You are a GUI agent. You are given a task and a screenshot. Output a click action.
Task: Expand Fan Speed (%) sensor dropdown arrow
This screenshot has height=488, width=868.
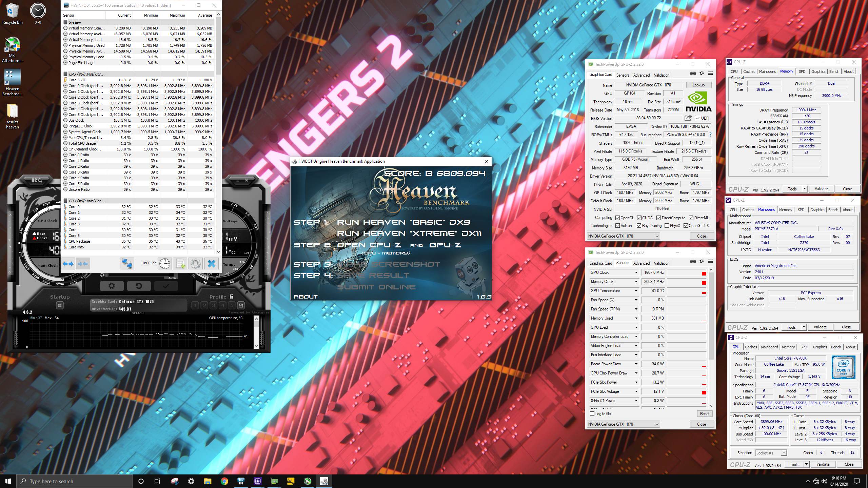pyautogui.click(x=636, y=300)
